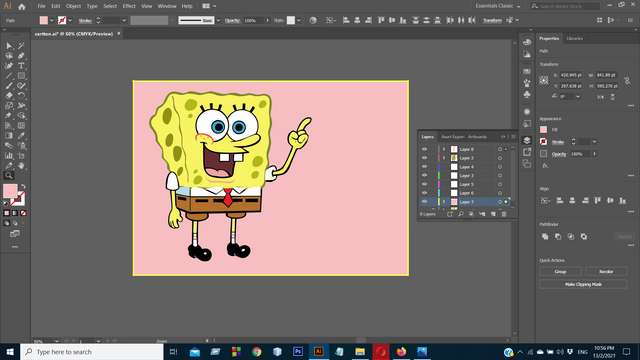Expand Layer 2 contents

[x=444, y=158]
